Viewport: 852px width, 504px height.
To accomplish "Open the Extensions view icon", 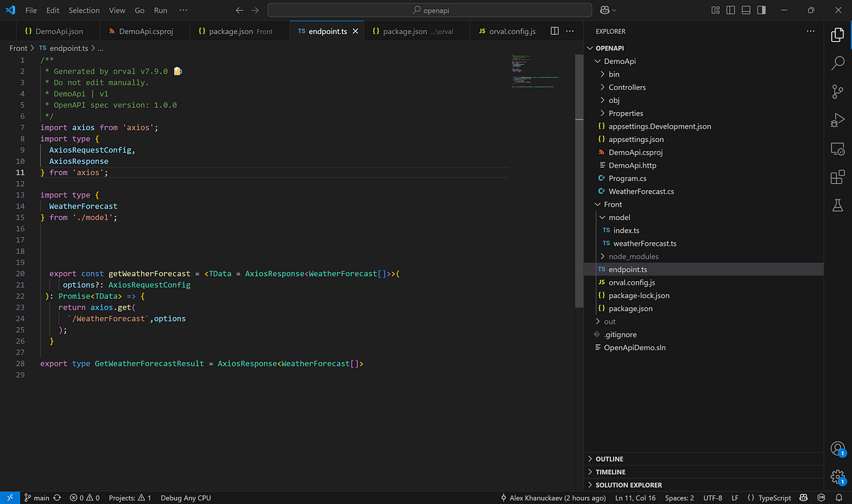I will 838,177.
